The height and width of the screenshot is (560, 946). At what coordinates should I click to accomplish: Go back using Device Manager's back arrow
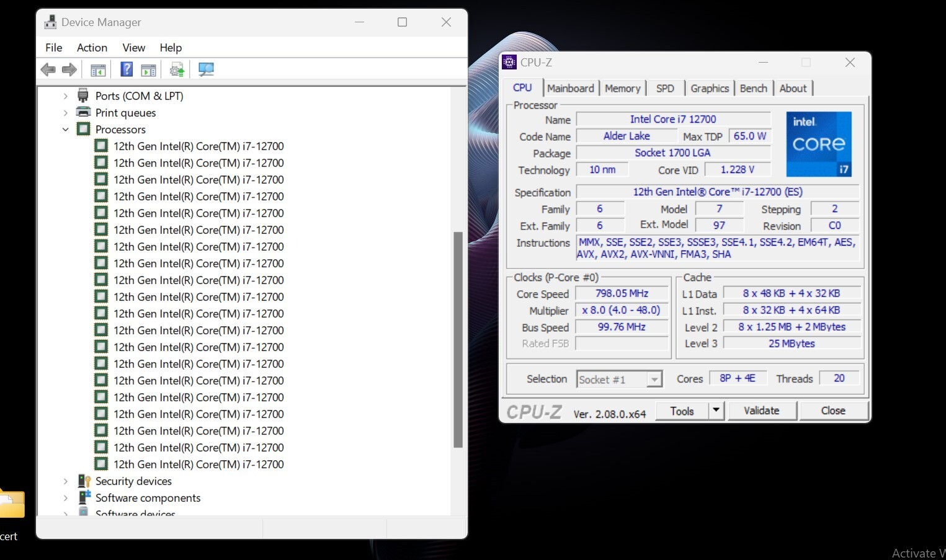pos(48,69)
